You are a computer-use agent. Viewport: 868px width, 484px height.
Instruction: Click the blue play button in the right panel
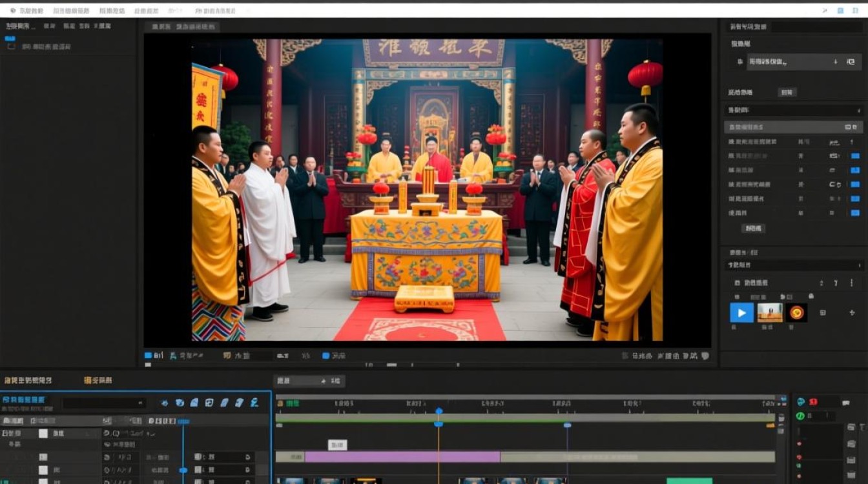pos(741,313)
